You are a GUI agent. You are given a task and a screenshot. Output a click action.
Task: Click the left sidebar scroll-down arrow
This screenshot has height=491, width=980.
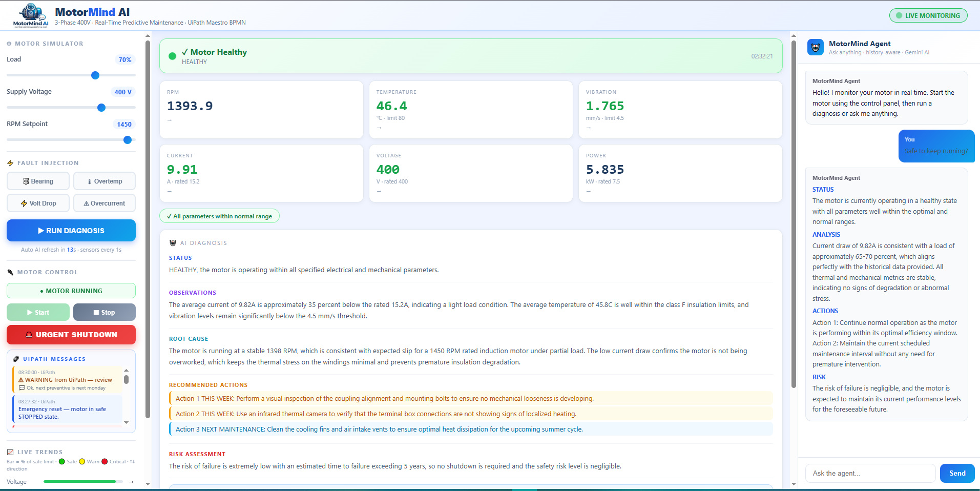(x=148, y=484)
